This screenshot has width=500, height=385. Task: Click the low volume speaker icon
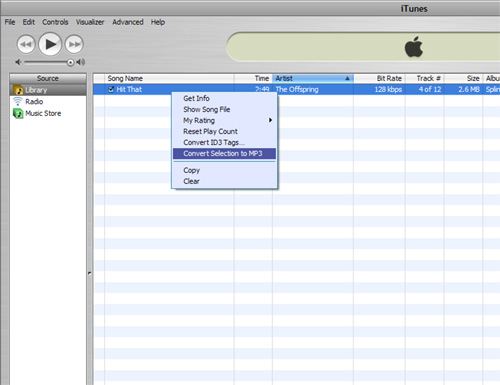point(19,62)
